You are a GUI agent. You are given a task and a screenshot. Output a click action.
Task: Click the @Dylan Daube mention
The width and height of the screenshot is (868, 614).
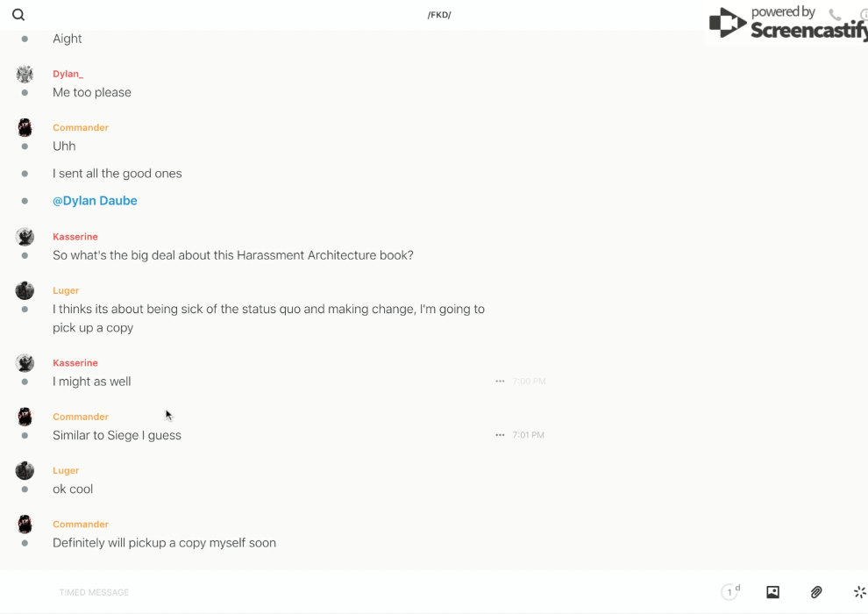click(x=95, y=201)
